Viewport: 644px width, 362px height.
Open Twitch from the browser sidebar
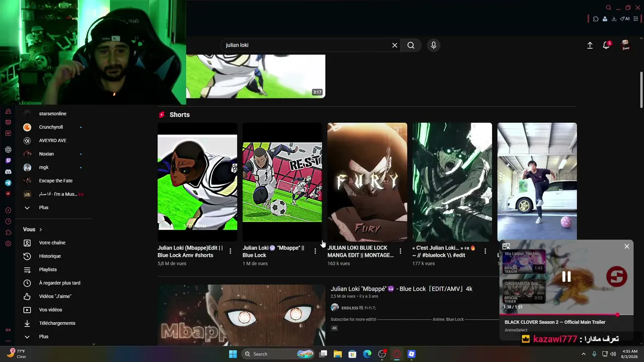point(8,161)
